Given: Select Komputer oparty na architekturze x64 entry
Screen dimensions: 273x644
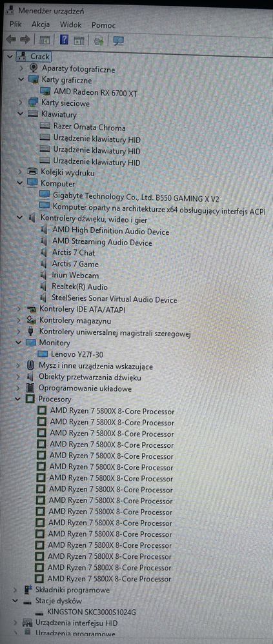Looking at the screenshot, I should click(159, 210).
